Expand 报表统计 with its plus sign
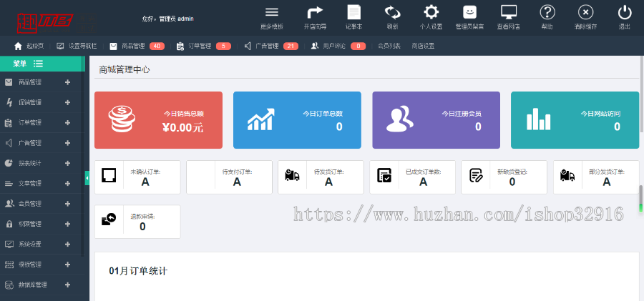The width and height of the screenshot is (644, 301). (68, 163)
